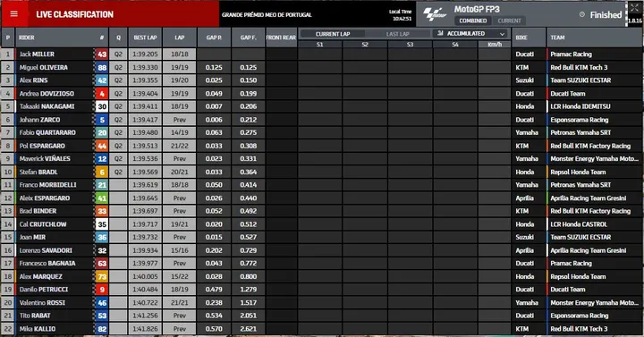The width and height of the screenshot is (644, 337).
Task: Click best lap time 1:40.005
Action: pos(145,276)
